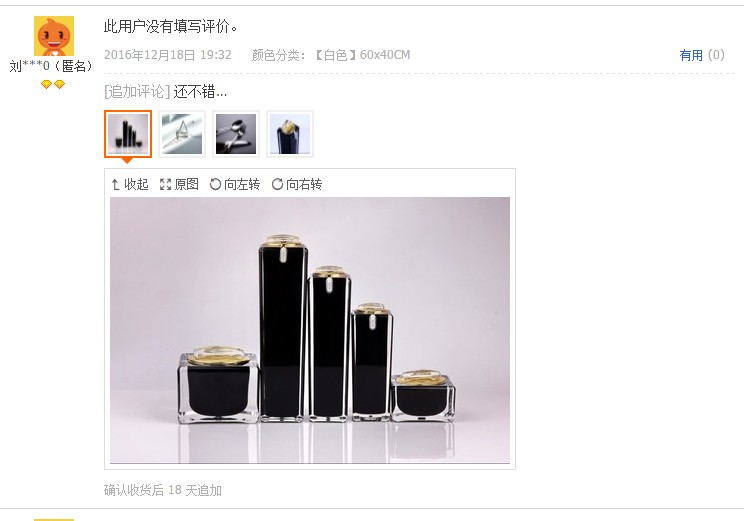This screenshot has height=521, width=745.
Task: Click the 向右转 text label
Action: pyautogui.click(x=304, y=184)
